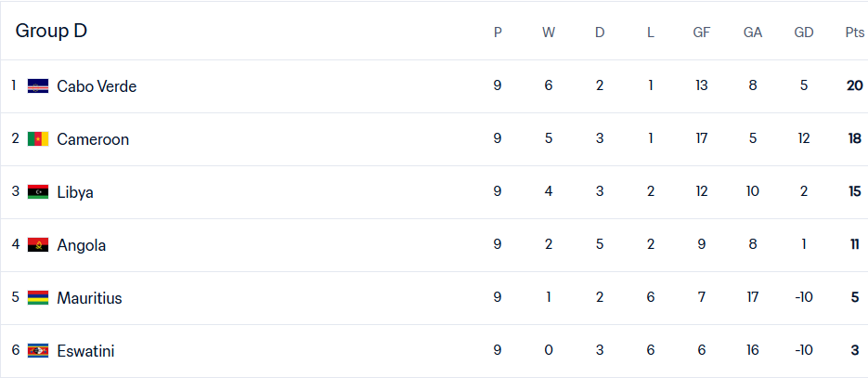Click the W column header

coord(549,33)
